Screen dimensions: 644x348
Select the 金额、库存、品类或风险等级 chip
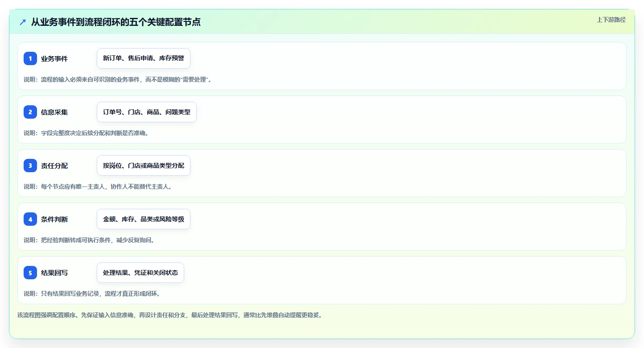(x=144, y=219)
